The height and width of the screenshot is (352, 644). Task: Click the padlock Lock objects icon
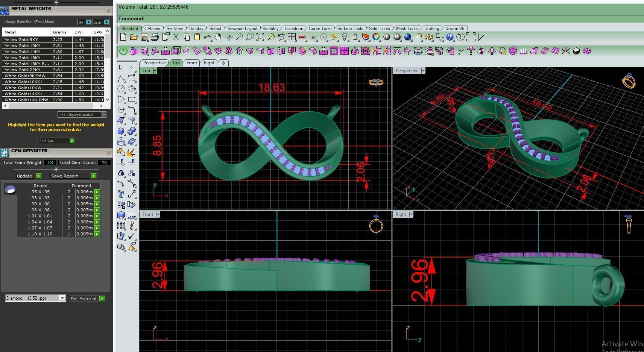[355, 37]
